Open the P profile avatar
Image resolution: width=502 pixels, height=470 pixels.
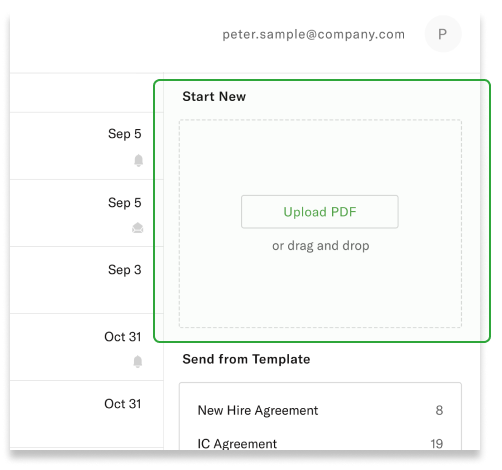pyautogui.click(x=443, y=34)
